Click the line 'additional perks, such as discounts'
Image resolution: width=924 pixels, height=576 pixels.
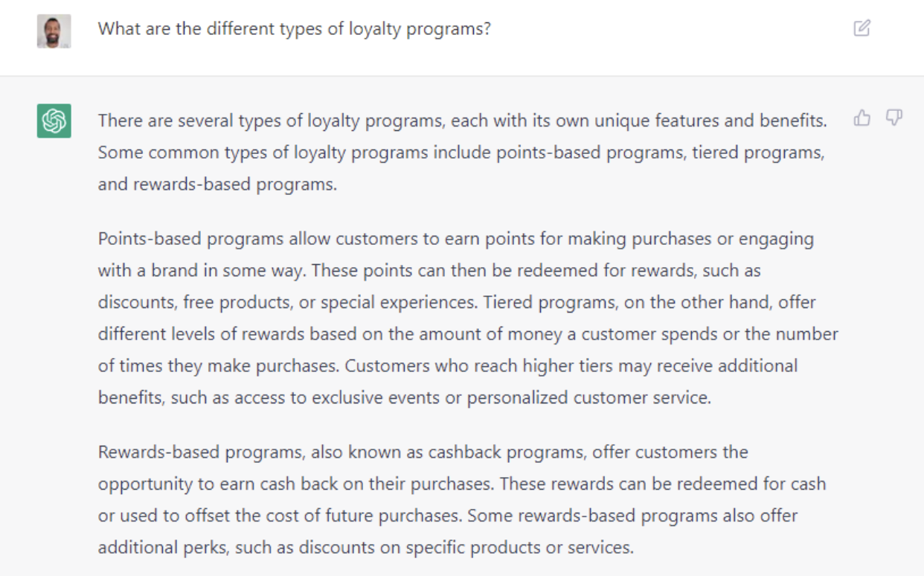(x=366, y=548)
